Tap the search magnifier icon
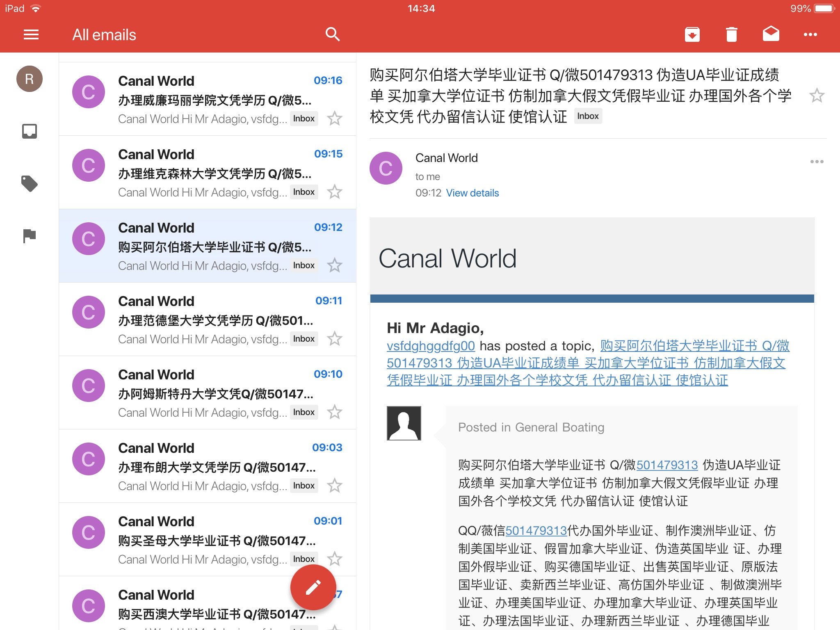This screenshot has width=840, height=630. pyautogui.click(x=333, y=34)
